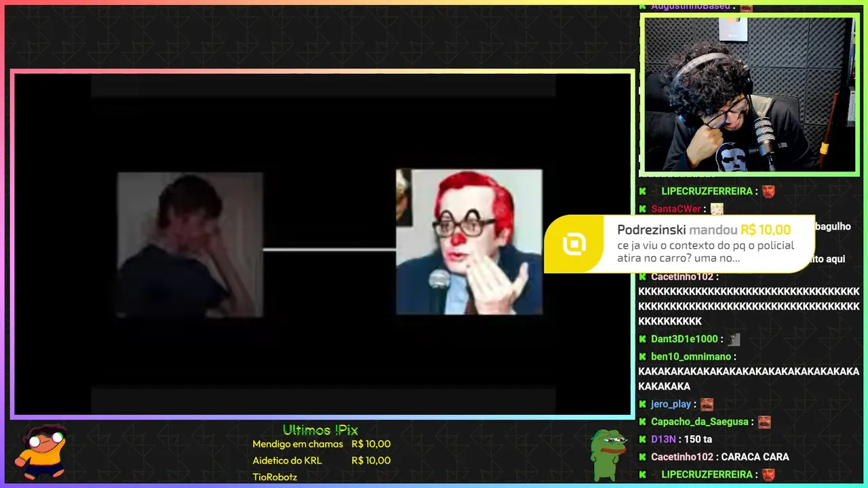Click the 'Ultimos !Pix' heading
Viewport: 868px width, 488px height.
click(x=320, y=430)
